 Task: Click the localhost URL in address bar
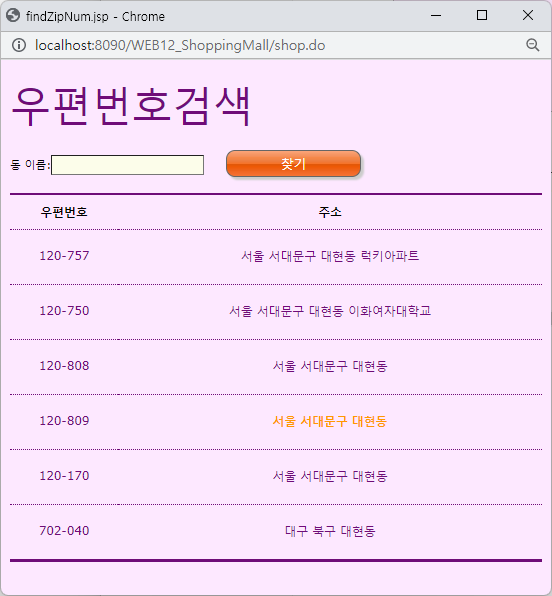pos(180,45)
